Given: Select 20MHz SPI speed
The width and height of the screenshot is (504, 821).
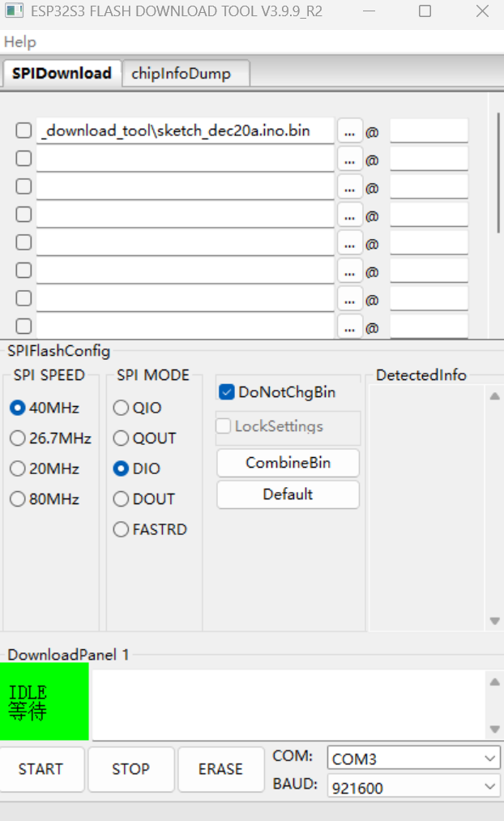Looking at the screenshot, I should 45,468.
